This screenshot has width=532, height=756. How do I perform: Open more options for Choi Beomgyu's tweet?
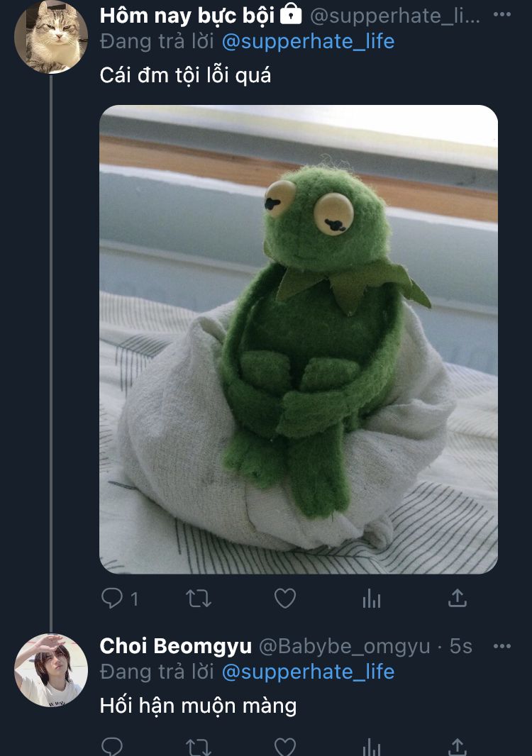click(501, 646)
